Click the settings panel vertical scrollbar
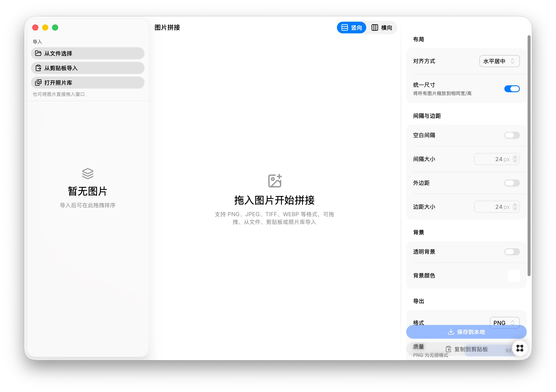The height and width of the screenshot is (392, 556). 529,156
